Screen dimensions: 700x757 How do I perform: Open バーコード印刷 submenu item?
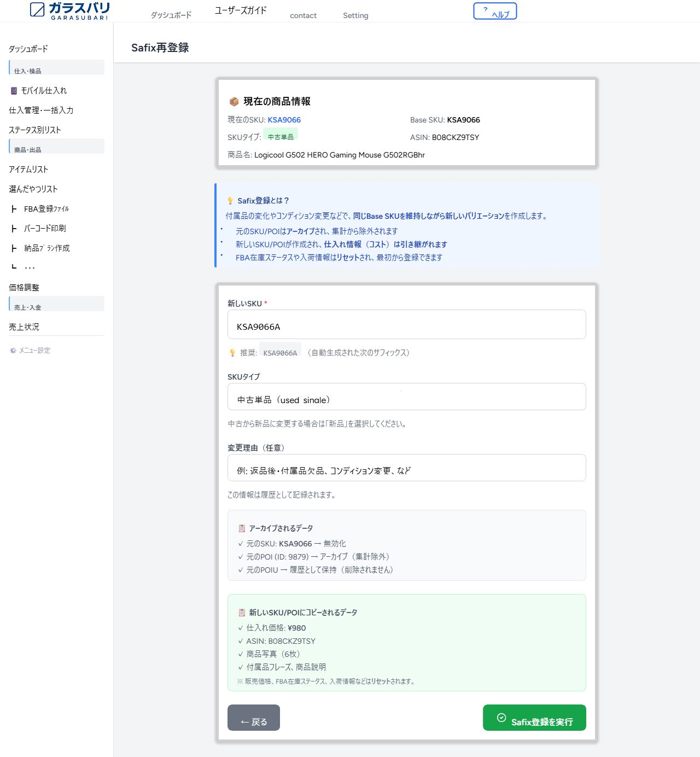tap(45, 229)
